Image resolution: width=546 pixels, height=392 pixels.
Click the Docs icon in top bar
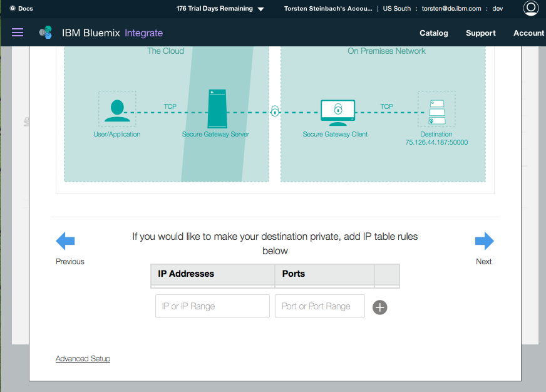(13, 8)
